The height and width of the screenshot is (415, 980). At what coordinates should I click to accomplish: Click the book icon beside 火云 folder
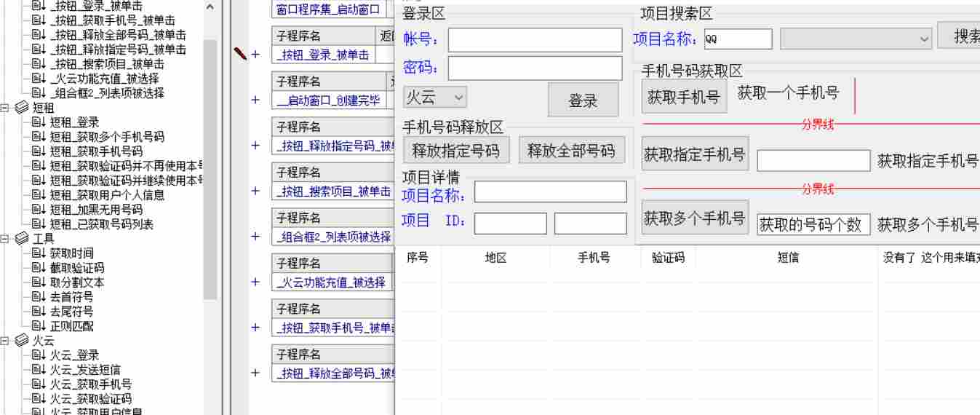click(22, 341)
